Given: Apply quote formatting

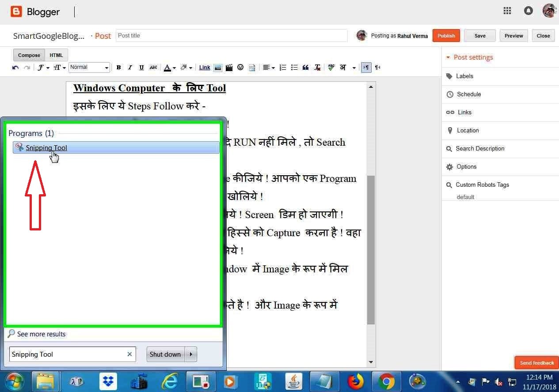Looking at the screenshot, I should tap(306, 68).
